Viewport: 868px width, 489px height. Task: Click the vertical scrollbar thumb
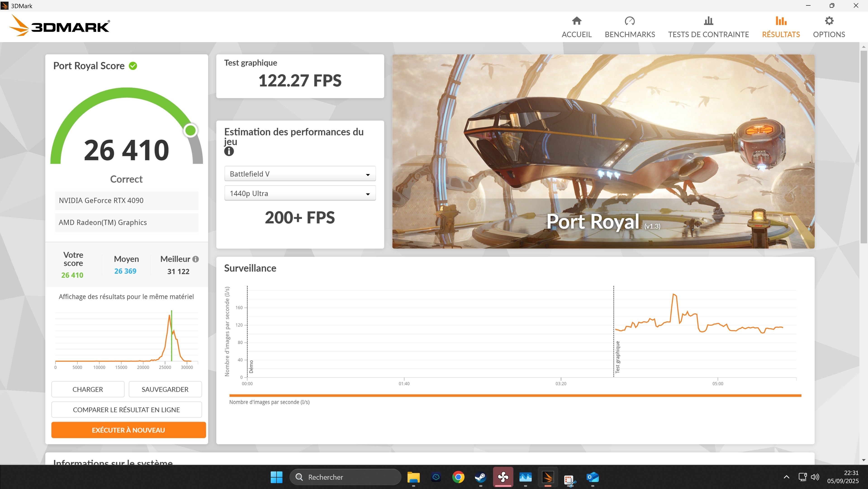(863, 147)
